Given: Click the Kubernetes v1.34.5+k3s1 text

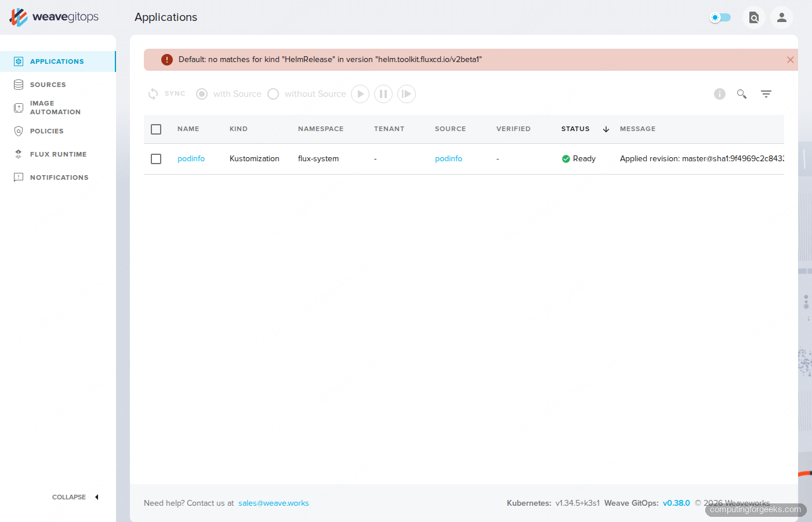Looking at the screenshot, I should [x=553, y=503].
